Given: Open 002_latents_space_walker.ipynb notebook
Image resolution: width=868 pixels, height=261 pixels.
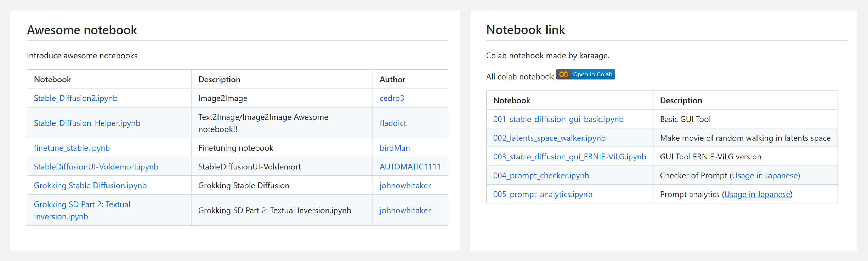Looking at the screenshot, I should pos(549,138).
